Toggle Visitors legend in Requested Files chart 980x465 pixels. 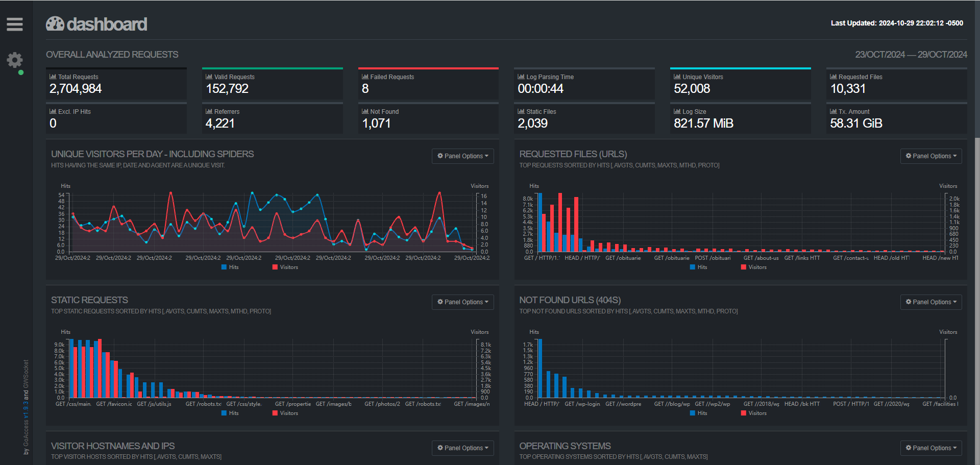click(754, 267)
